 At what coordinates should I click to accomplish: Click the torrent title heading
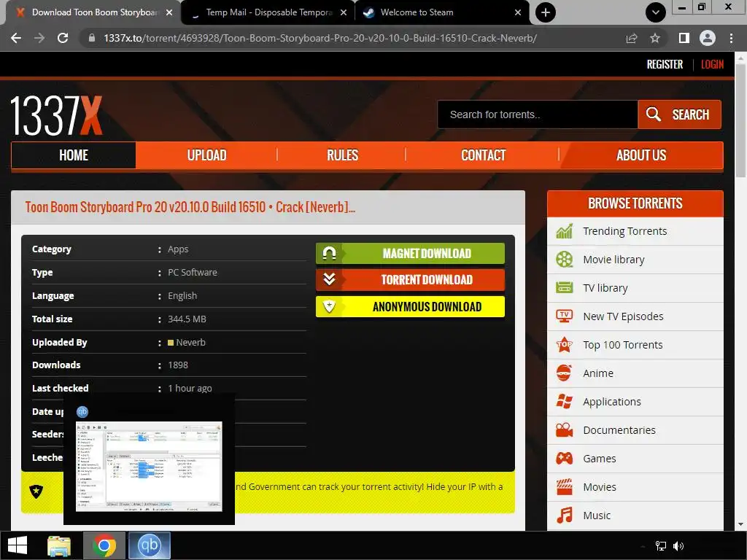[190, 207]
